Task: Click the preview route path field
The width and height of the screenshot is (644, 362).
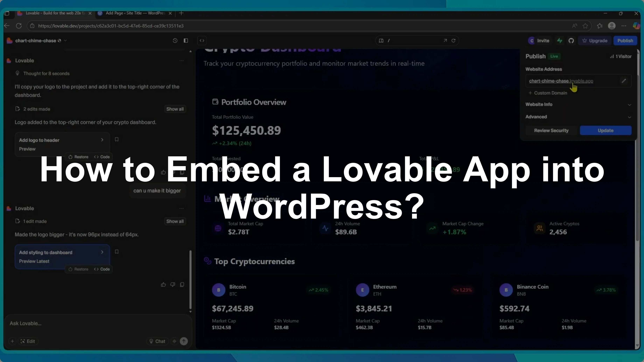Action: point(412,40)
